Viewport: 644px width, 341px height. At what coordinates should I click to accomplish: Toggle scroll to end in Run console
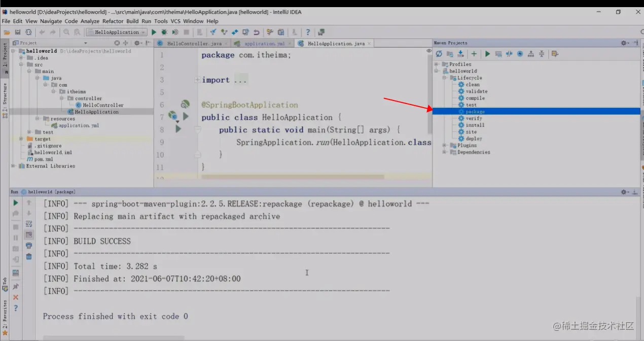(x=29, y=234)
